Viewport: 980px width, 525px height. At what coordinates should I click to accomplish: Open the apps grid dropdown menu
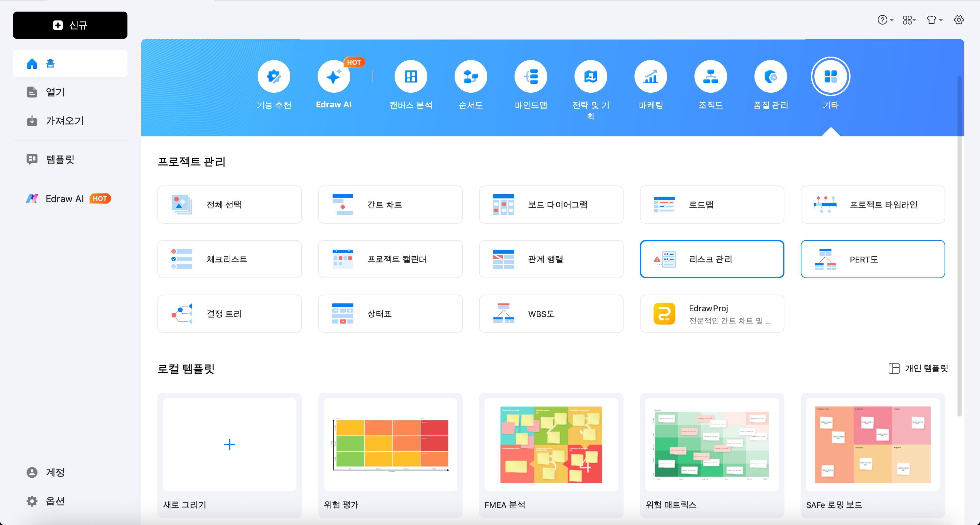[909, 20]
